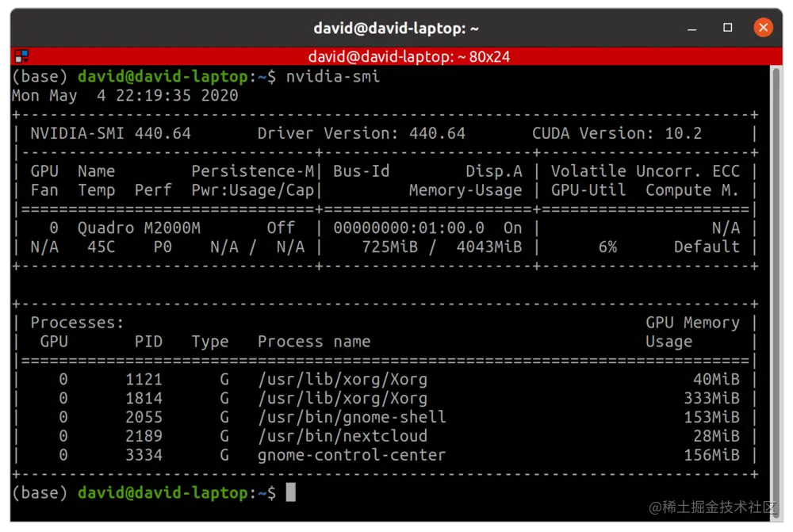Select the compute mode Default

(x=707, y=247)
